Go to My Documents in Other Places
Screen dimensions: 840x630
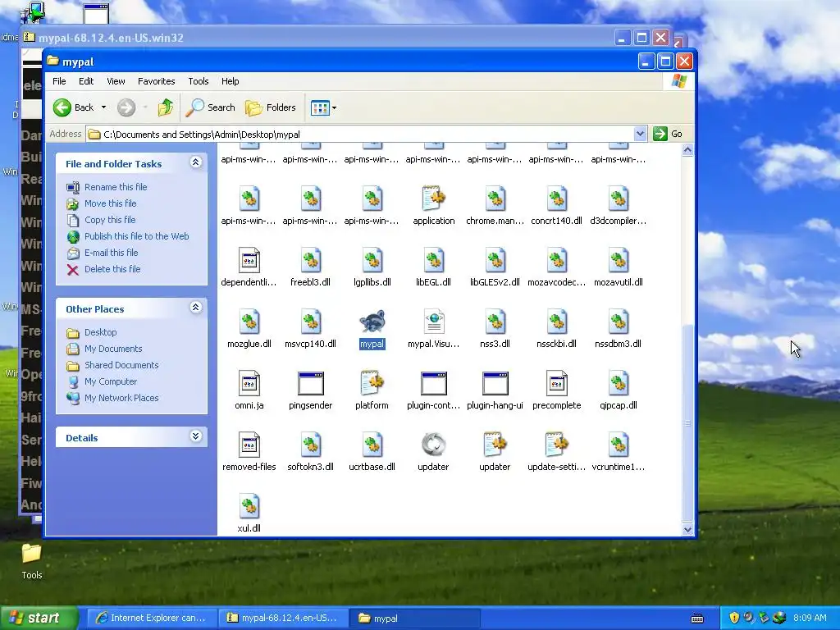coord(113,349)
